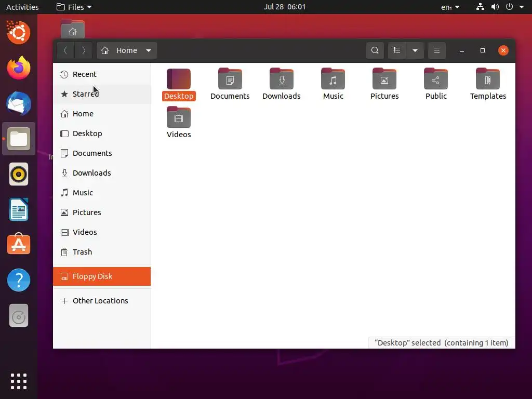
Task: Open Pictures in the sidebar
Action: coord(102,212)
